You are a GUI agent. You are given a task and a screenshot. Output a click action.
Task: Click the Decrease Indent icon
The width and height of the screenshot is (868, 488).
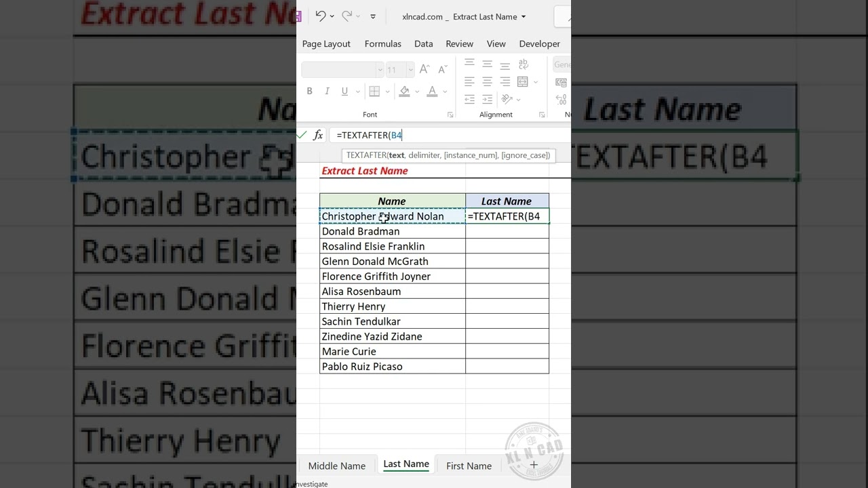(469, 99)
